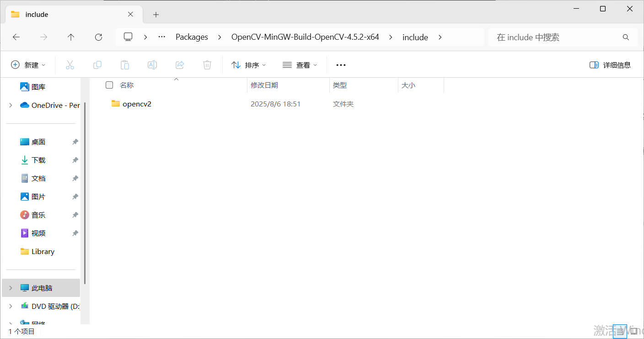Navigate to Packages via the breadcrumb

[x=192, y=37]
